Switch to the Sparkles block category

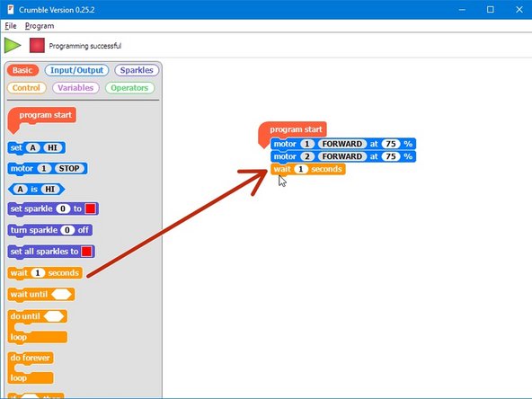coord(137,70)
